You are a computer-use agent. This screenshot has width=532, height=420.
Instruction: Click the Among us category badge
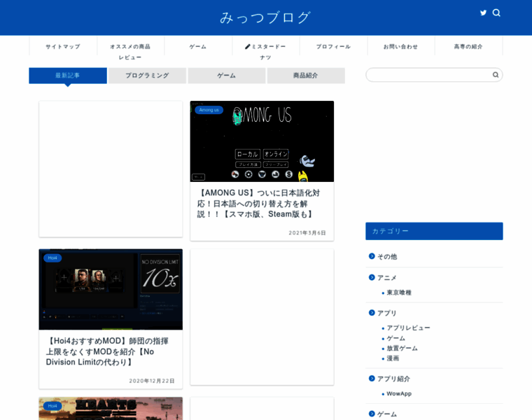[x=209, y=110]
